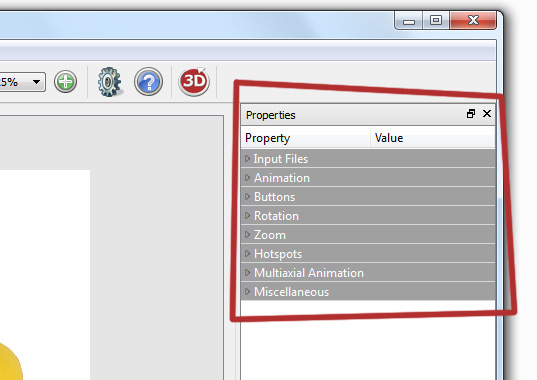Select the Animation row label

pos(282,178)
